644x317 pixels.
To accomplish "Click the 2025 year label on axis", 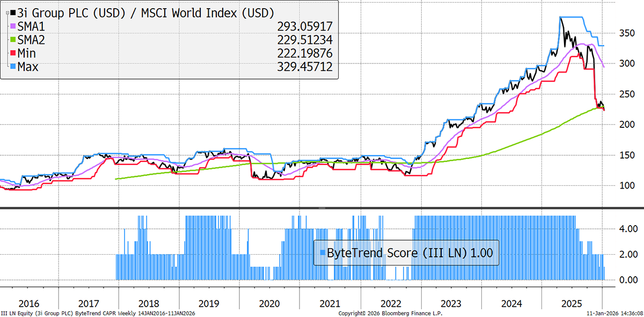I will click(570, 303).
